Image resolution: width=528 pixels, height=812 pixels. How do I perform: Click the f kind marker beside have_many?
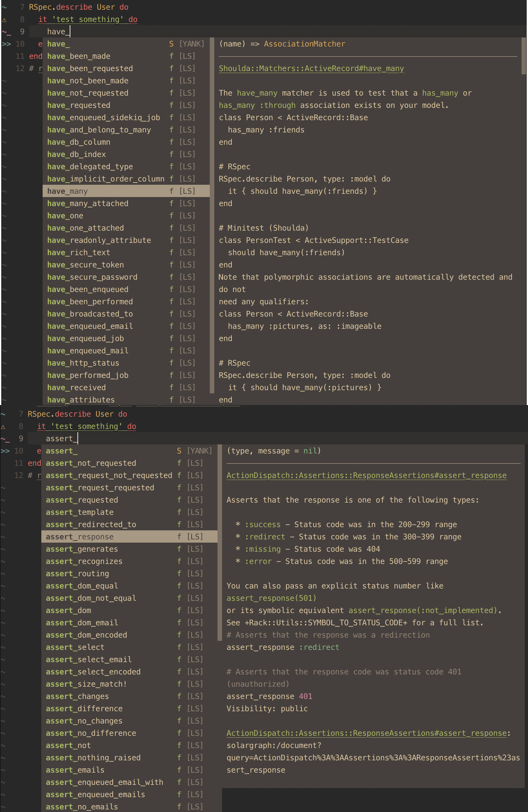171,191
